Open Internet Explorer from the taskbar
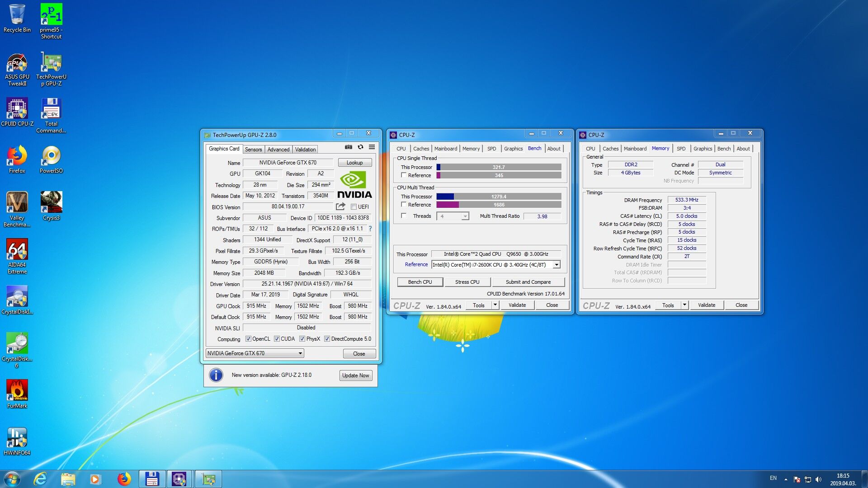 40,479
